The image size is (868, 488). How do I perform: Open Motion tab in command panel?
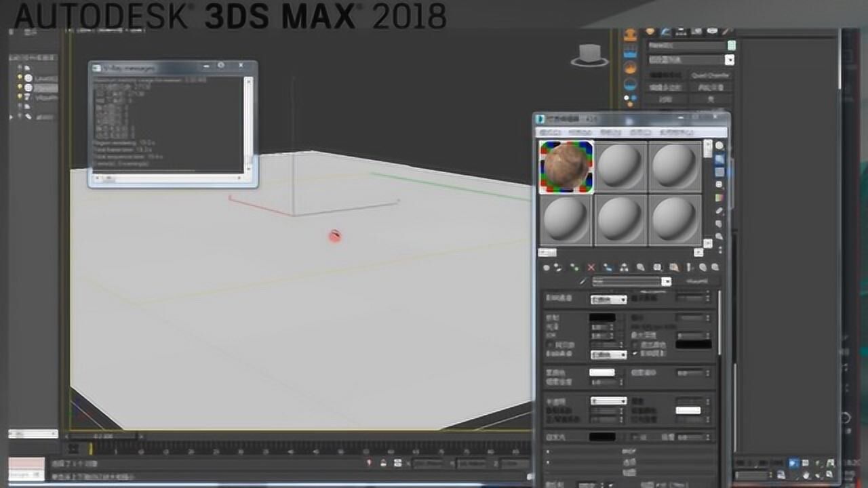pos(697,30)
